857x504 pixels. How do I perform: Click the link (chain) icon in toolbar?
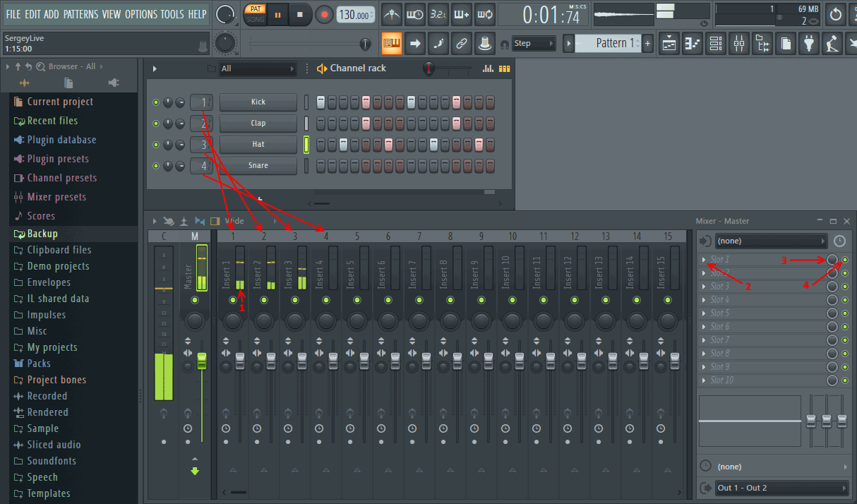461,44
